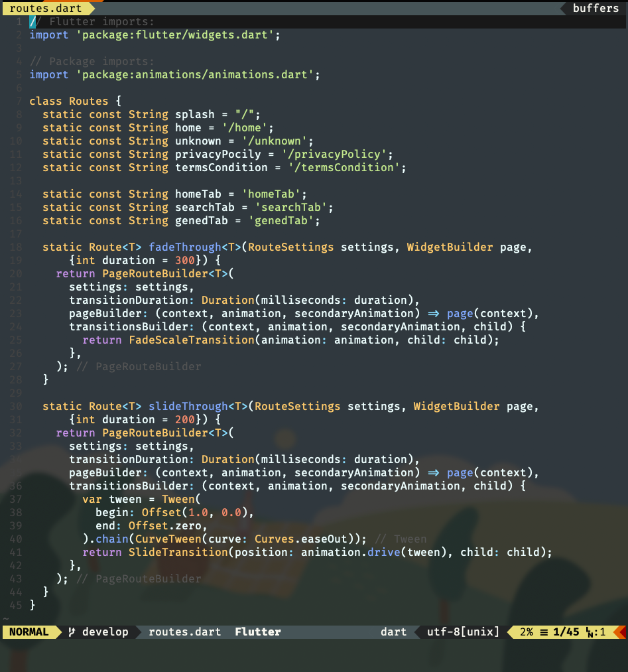Viewport: 628px width, 672px height.
Task: Click the dart filetype indicator
Action: coord(393,632)
